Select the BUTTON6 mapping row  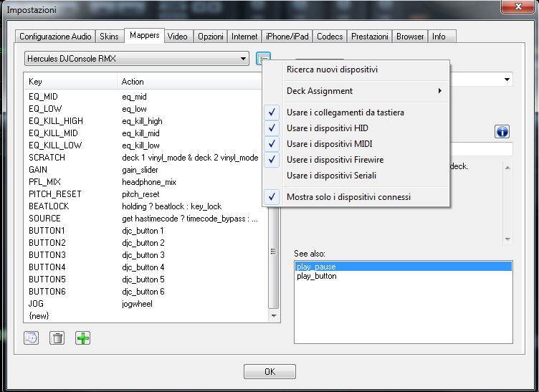pos(146,292)
